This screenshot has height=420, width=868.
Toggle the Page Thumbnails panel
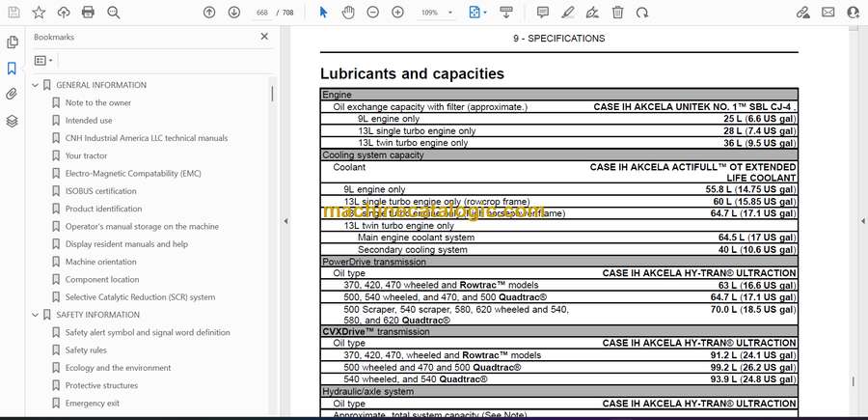[x=12, y=42]
